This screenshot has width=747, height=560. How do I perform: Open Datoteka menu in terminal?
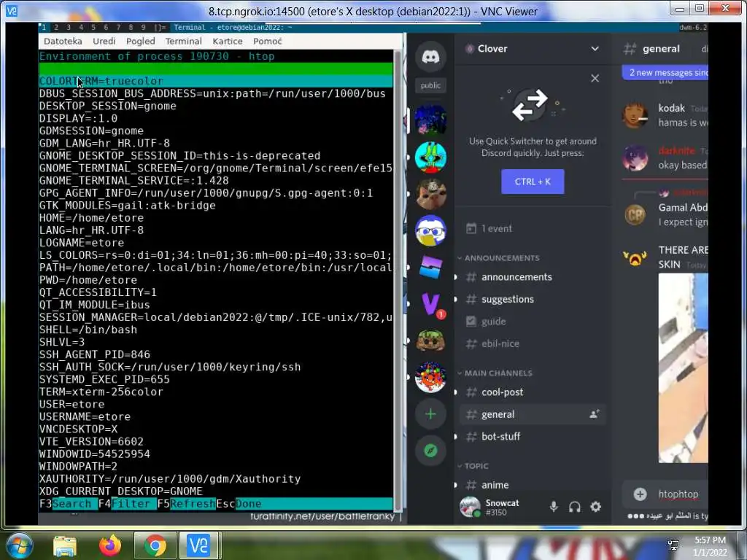[63, 42]
